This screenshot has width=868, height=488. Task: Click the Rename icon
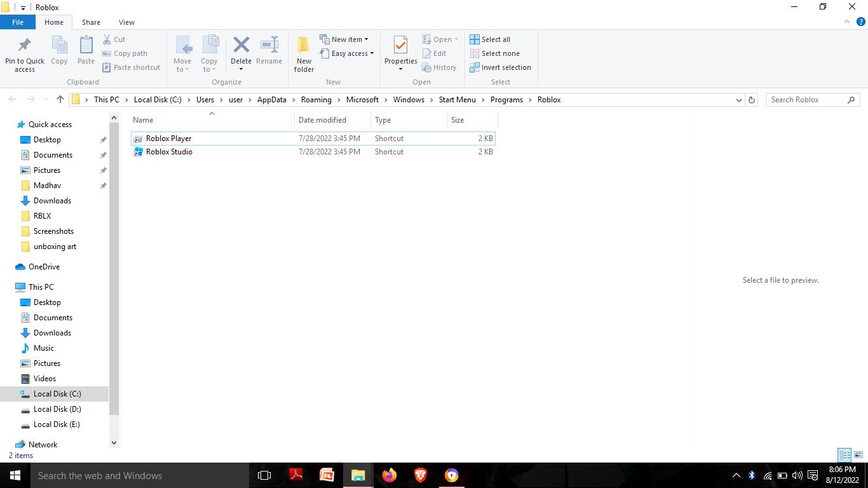pos(269,44)
